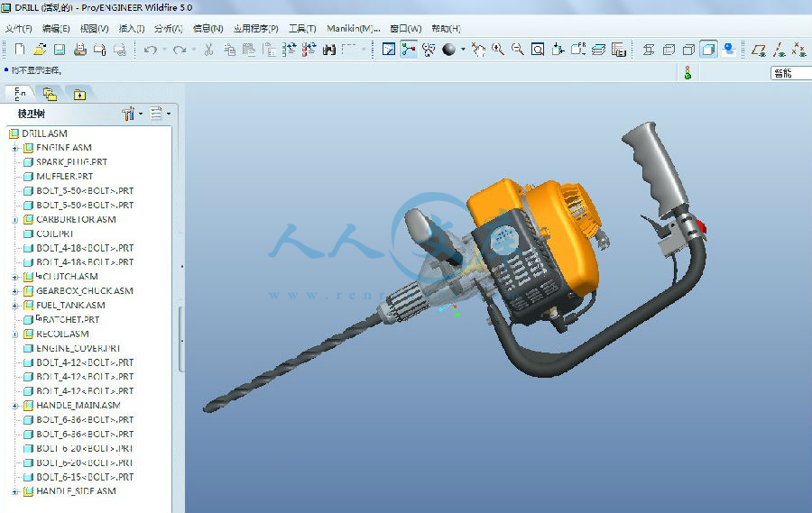Click the Save icon in toolbar

(x=59, y=50)
